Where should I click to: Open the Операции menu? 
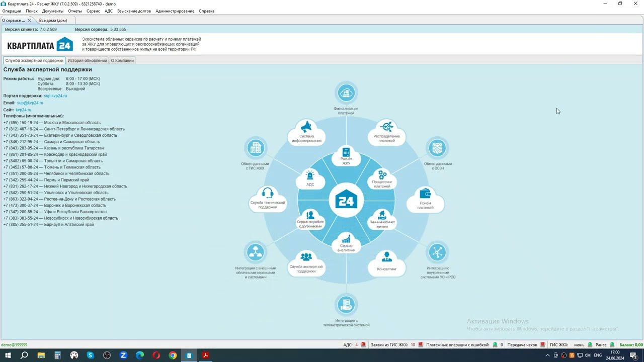[12, 11]
